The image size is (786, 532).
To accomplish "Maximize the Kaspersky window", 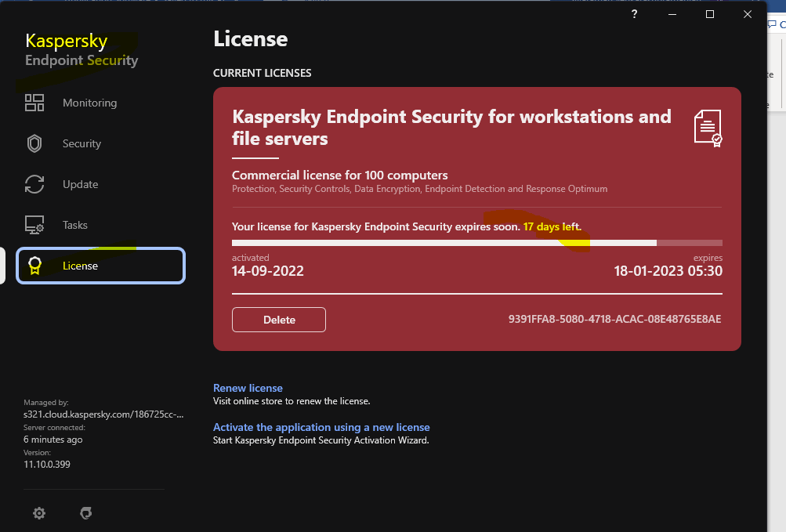I will tap(710, 14).
